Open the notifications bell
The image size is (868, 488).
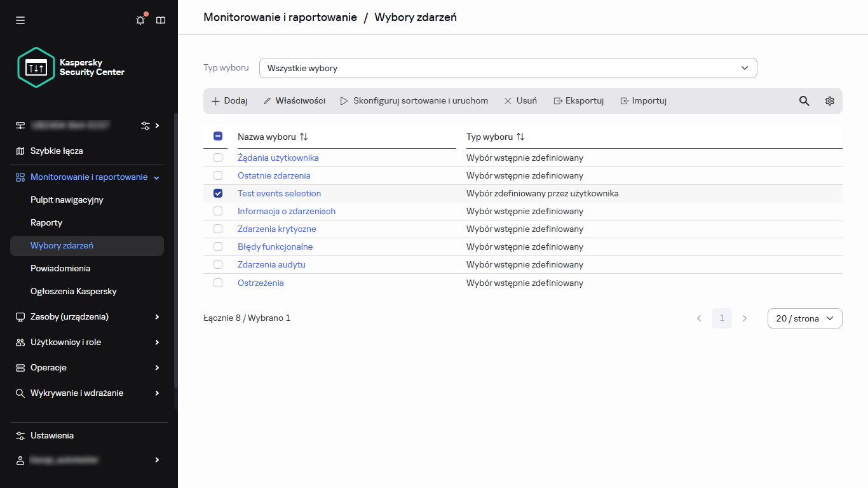point(140,20)
